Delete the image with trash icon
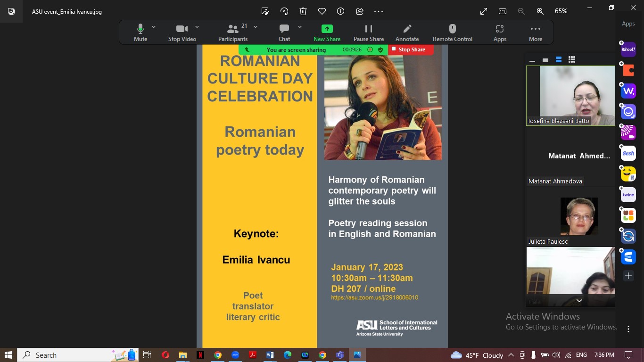This screenshot has width=644, height=362. (303, 11)
